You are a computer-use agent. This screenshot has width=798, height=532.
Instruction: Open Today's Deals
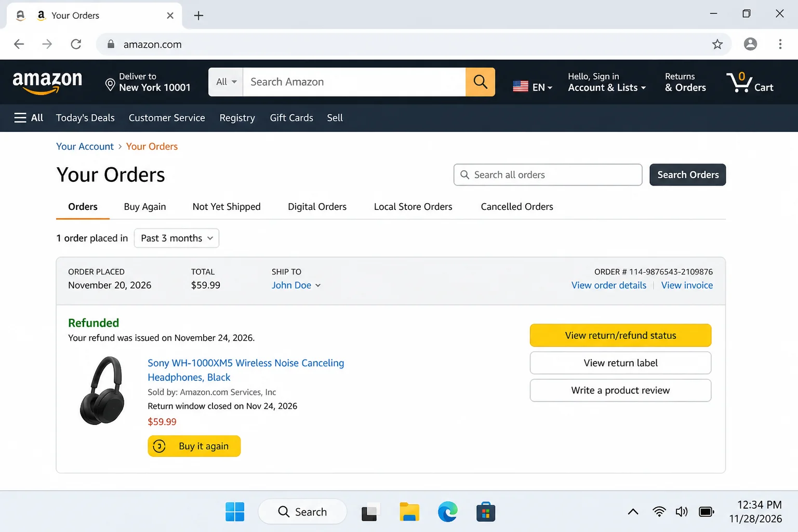(x=85, y=118)
